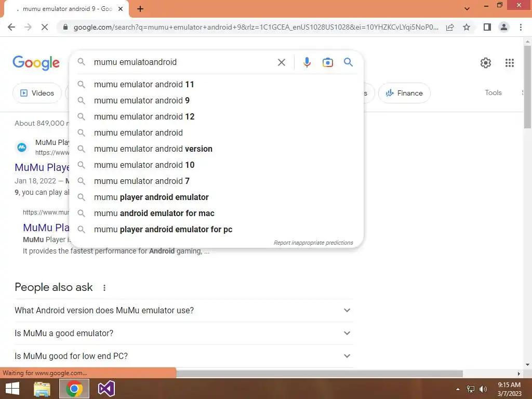The width and height of the screenshot is (532, 399).
Task: Select suggestion 'mumu emulator android 9'
Action: pyautogui.click(x=216, y=100)
